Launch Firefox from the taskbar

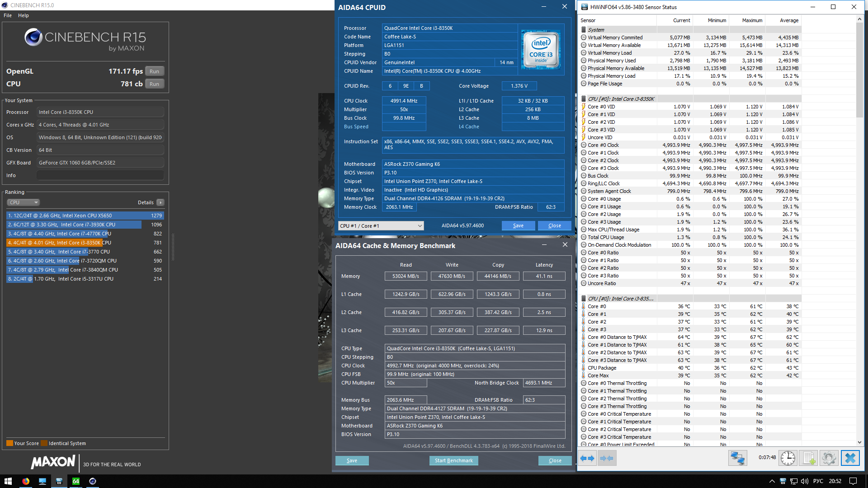[26, 481]
